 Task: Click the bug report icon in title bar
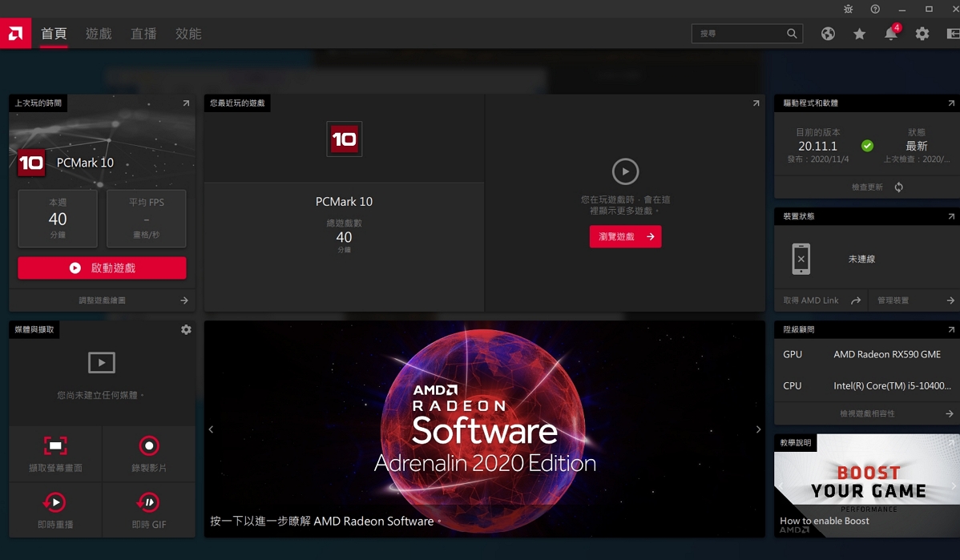[848, 9]
